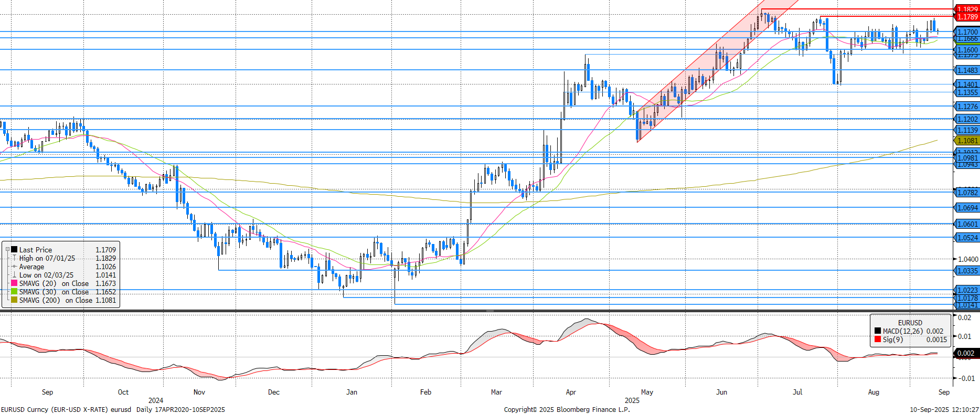Screen dimensions: 980x414
Task: Click the 1.0694 axis price label
Action: pyautogui.click(x=966, y=208)
